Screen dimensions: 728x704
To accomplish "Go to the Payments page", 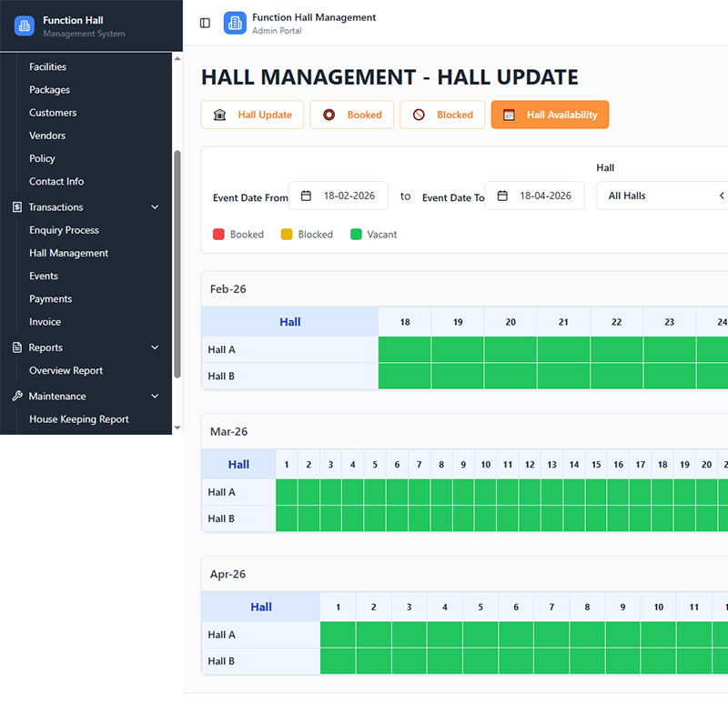I will click(50, 298).
